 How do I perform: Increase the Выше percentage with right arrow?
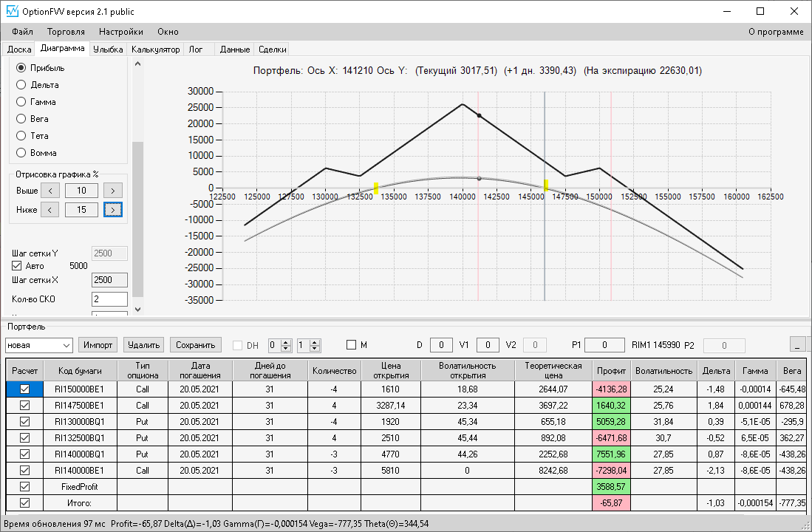pyautogui.click(x=113, y=191)
